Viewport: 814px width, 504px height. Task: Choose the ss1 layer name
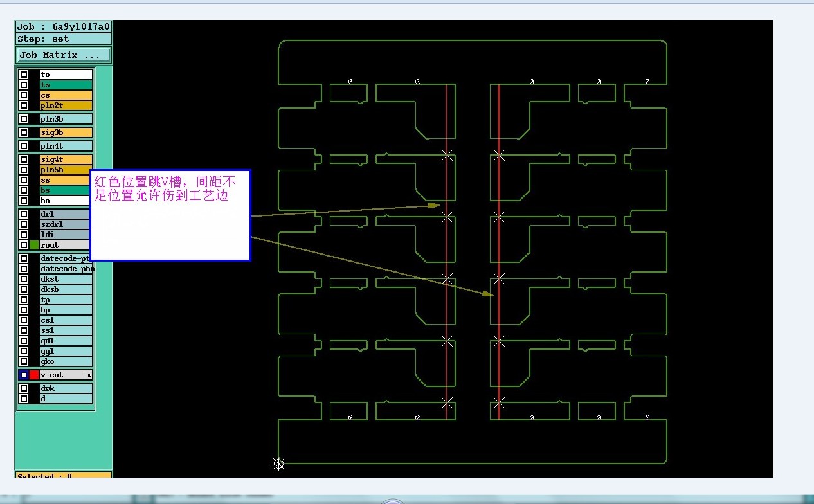pos(66,330)
